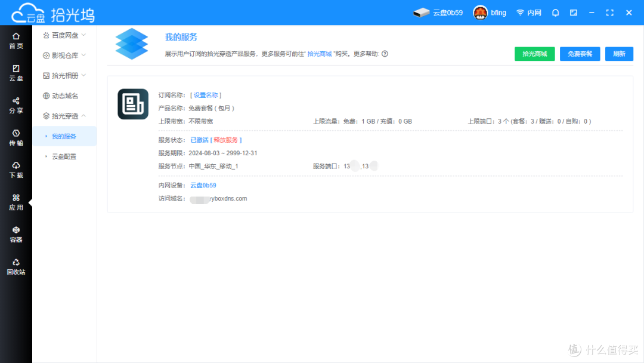Open the 分享 share section
The width and height of the screenshot is (644, 363).
(x=16, y=106)
